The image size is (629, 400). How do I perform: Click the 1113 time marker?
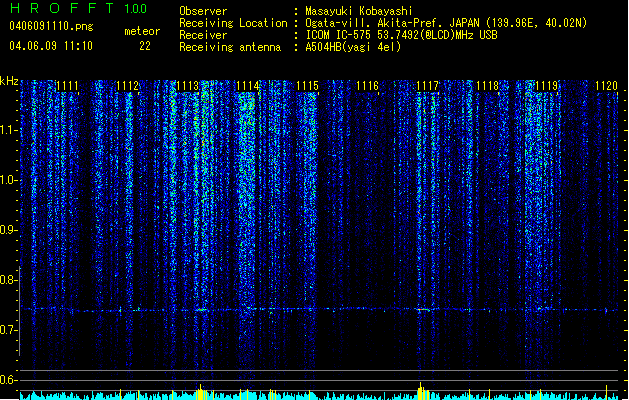tap(188, 86)
